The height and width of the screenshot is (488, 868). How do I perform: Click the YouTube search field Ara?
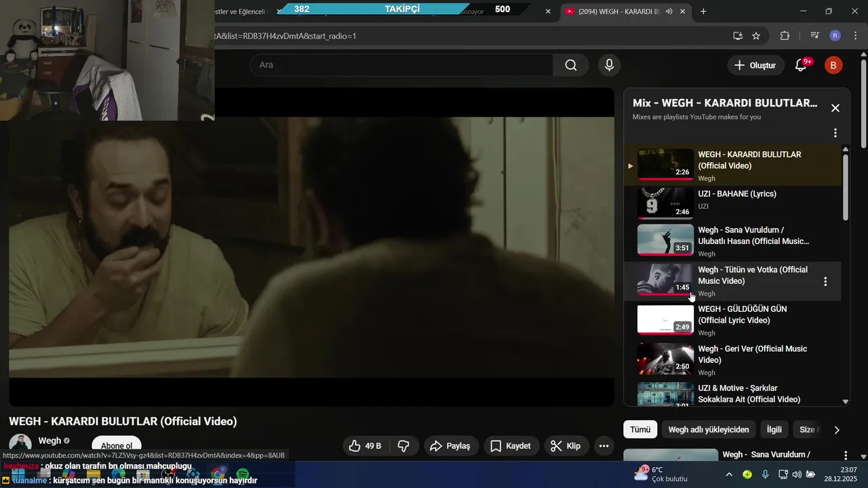pos(401,65)
